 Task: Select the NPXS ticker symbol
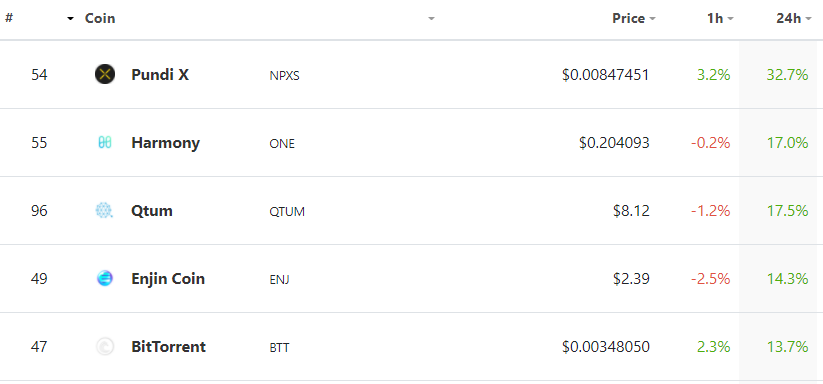click(x=284, y=76)
